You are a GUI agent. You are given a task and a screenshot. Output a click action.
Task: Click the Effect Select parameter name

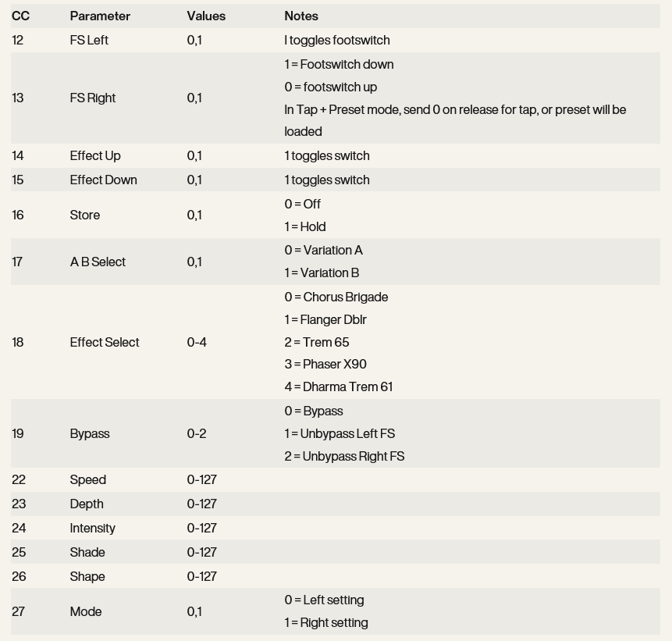click(x=105, y=342)
